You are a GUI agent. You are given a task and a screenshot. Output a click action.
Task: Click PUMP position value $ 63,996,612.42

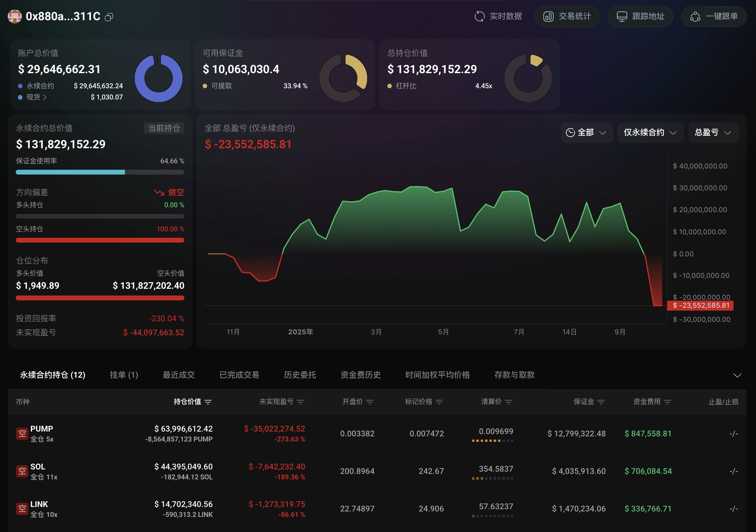pos(183,429)
